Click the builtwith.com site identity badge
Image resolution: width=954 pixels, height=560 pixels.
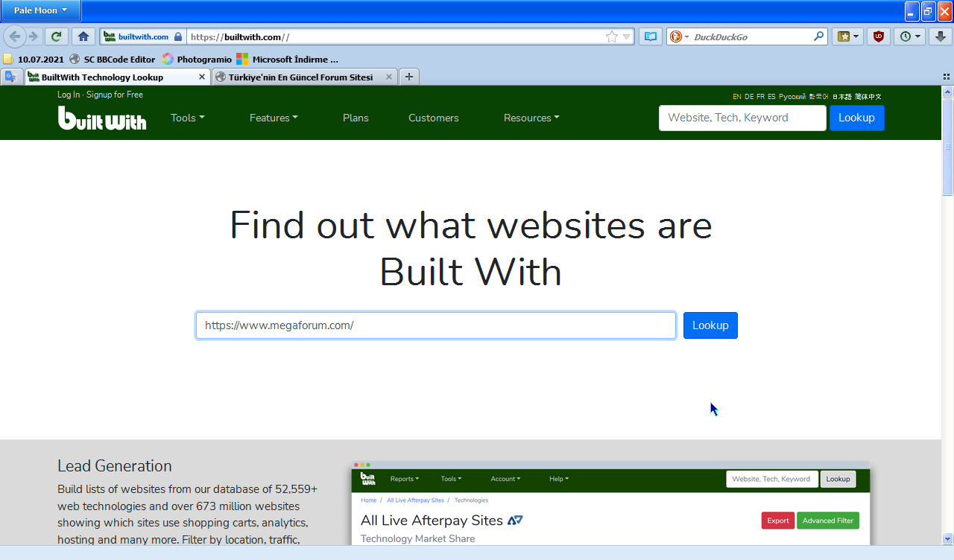click(142, 36)
